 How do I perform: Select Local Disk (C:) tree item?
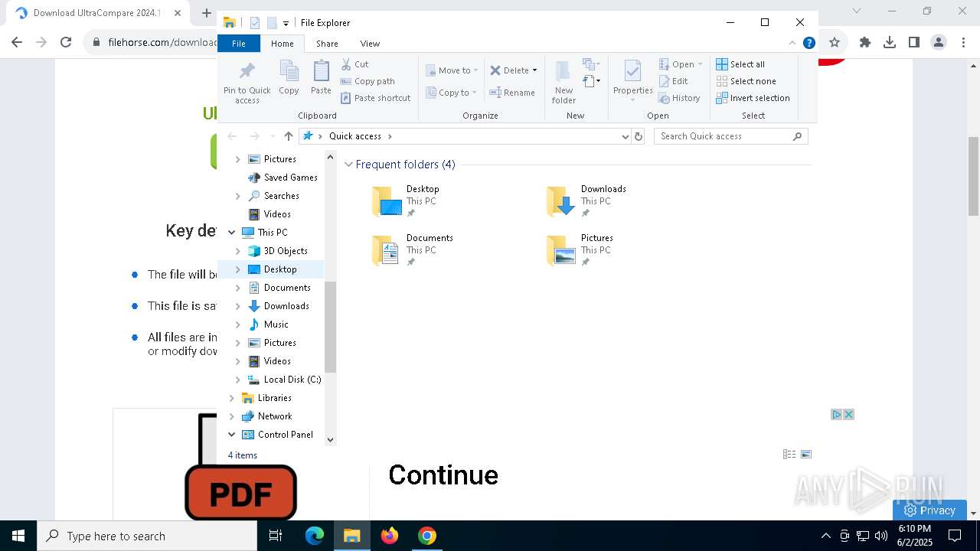tap(292, 380)
